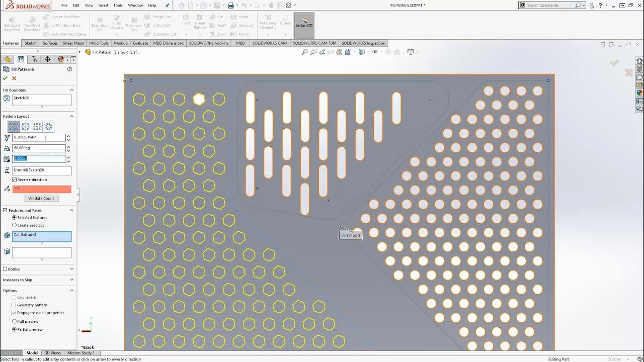Cancel Fill Pattern with red X
This screenshot has height=362, width=644.
click(14, 78)
